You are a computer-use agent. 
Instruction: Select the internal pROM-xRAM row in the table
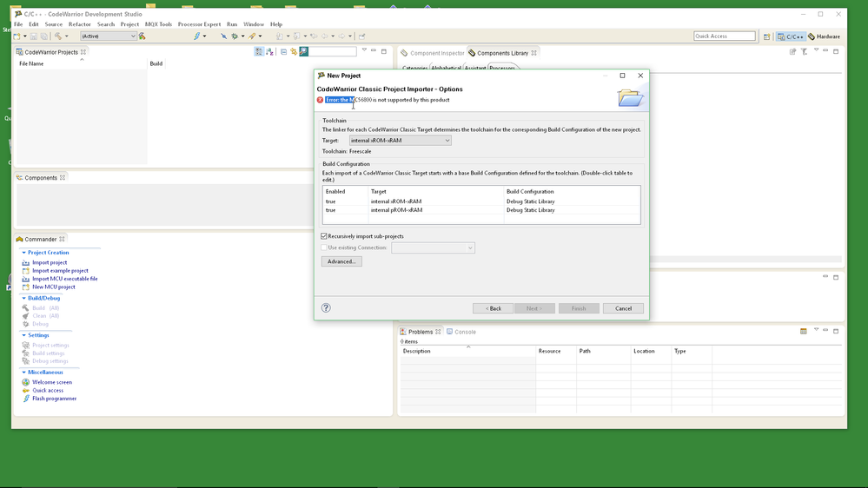[x=481, y=210]
